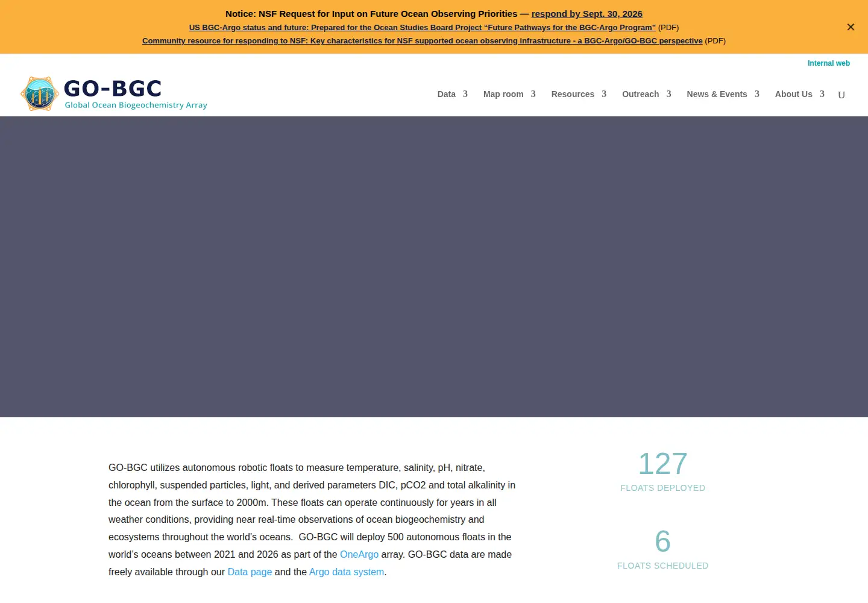Open the site search icon in the navigation
This screenshot has height=603, width=868.
point(841,95)
